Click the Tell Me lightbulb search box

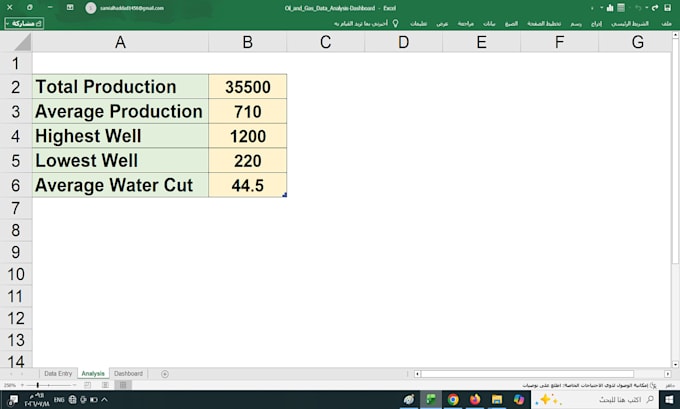[366, 23]
